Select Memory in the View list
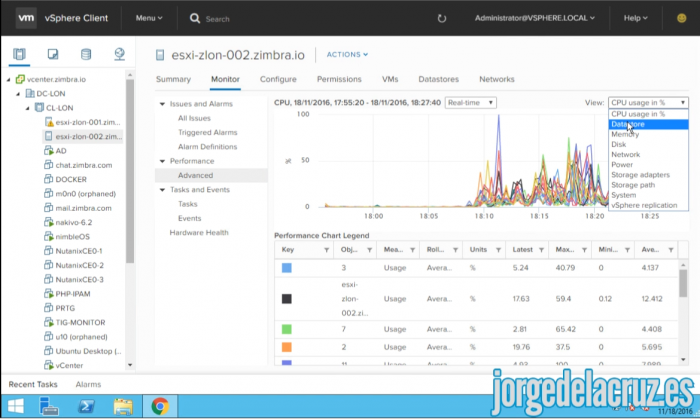700x419 pixels. pos(648,134)
